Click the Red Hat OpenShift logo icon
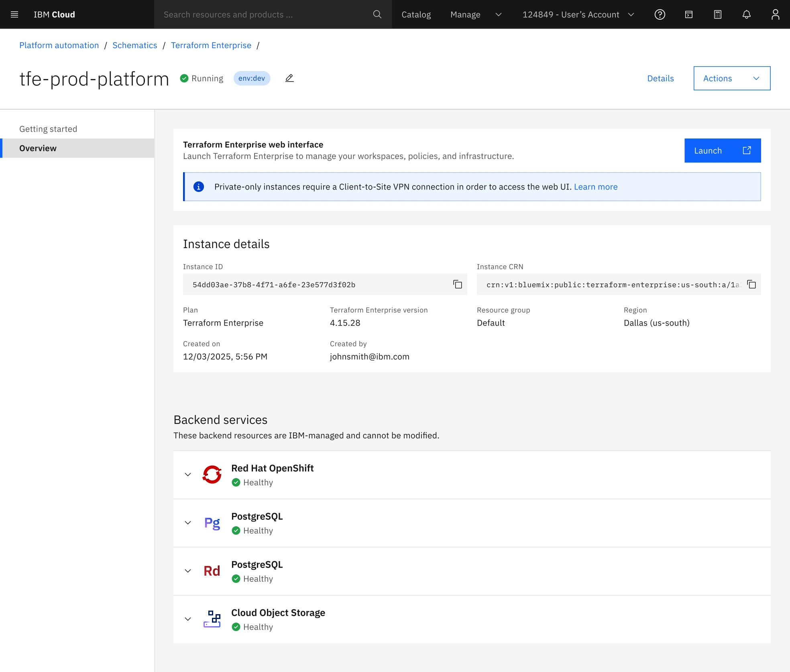 click(x=212, y=474)
